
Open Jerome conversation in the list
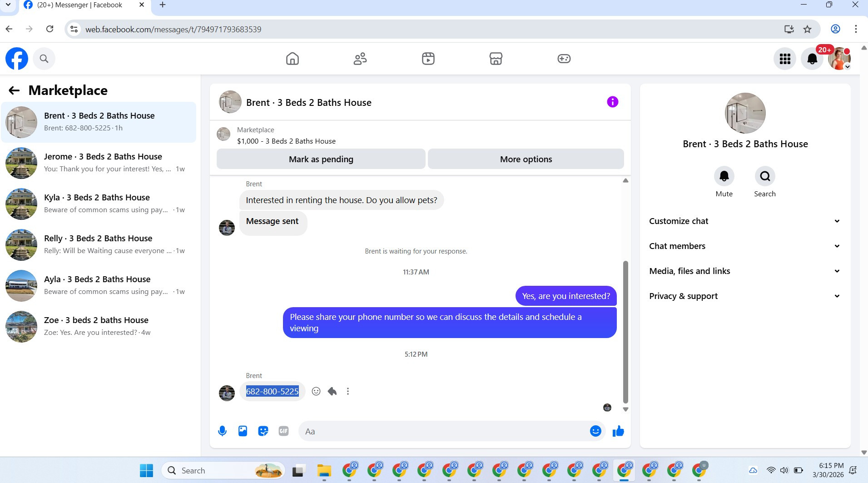click(x=99, y=163)
